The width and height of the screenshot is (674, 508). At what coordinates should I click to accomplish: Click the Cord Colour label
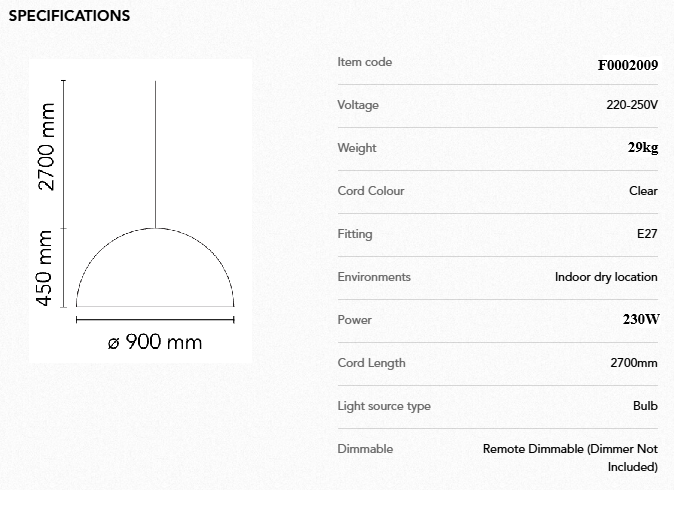371,191
